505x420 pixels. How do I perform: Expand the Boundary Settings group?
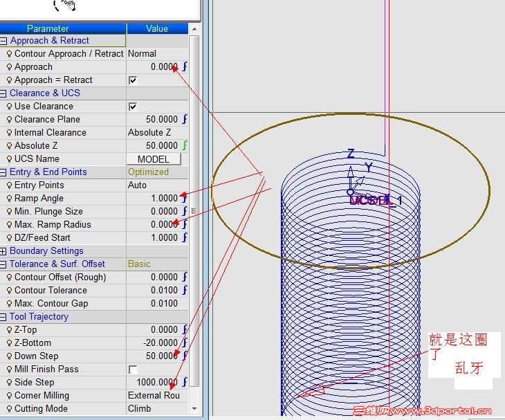click(x=3, y=251)
